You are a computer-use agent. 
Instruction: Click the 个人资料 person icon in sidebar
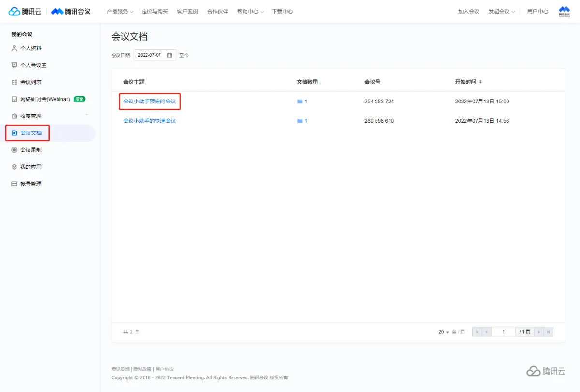click(x=14, y=48)
